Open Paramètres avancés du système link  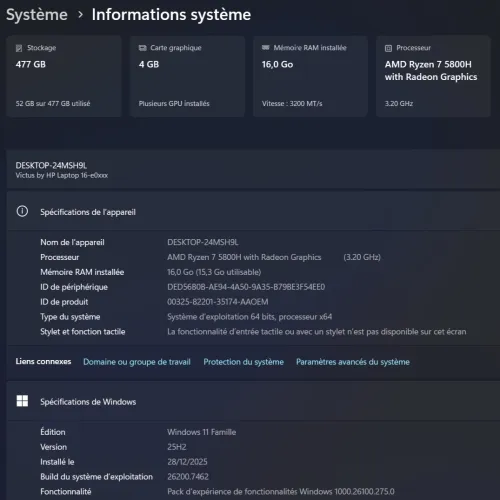tap(353, 362)
